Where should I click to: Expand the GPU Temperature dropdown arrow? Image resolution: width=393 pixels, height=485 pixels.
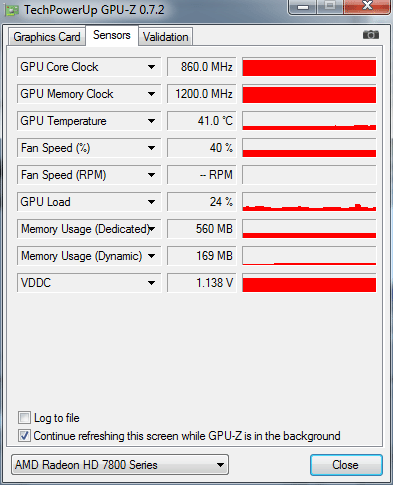[151, 121]
